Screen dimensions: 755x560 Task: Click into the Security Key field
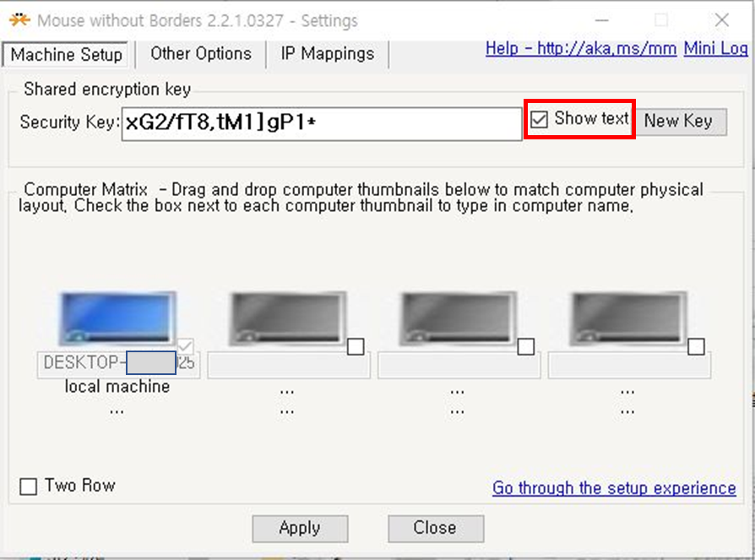(x=322, y=124)
